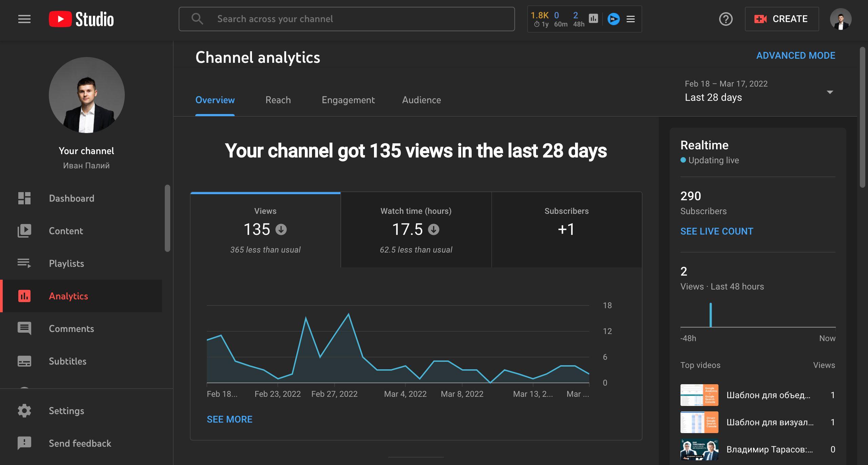Click the Create button icon
This screenshot has height=465, width=868.
[759, 19]
